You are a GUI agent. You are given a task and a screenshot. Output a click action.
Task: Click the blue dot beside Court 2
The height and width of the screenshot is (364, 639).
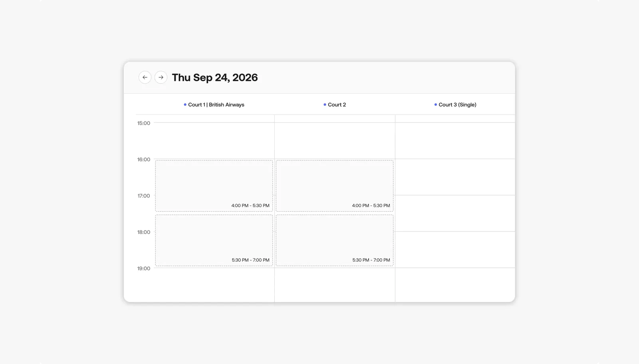(x=325, y=105)
